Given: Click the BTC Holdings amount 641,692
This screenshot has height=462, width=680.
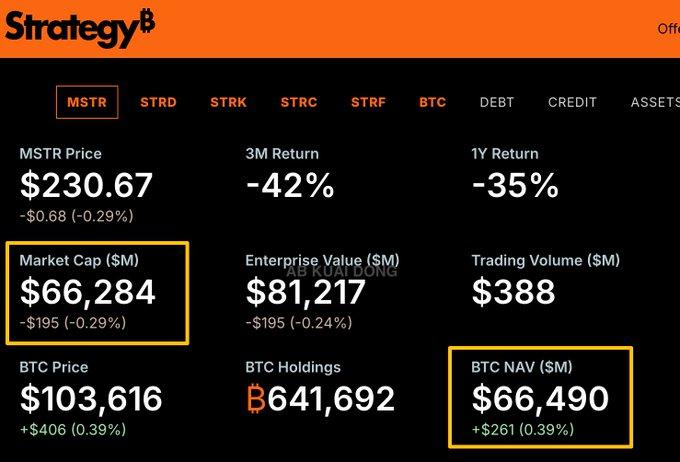Looking at the screenshot, I should coord(332,399).
